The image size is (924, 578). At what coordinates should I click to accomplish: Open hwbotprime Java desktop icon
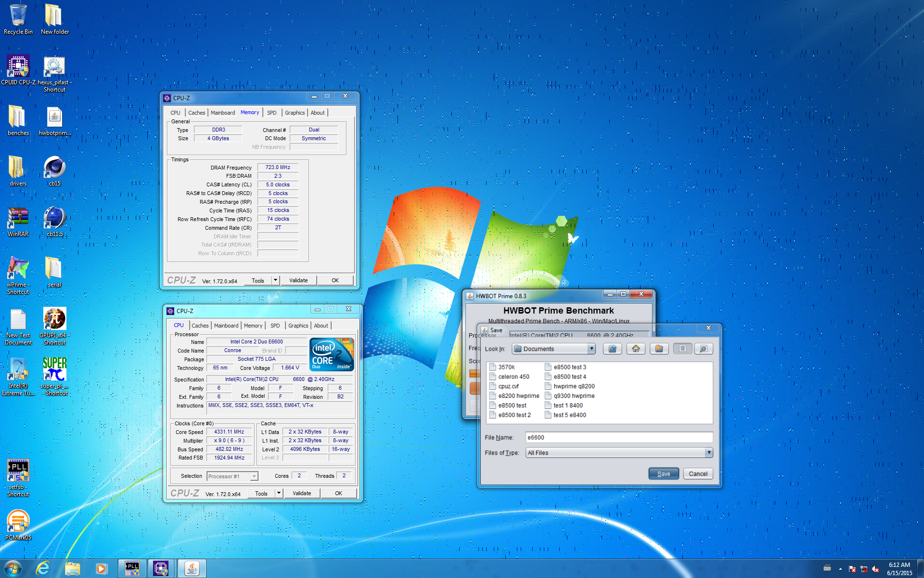(54, 120)
